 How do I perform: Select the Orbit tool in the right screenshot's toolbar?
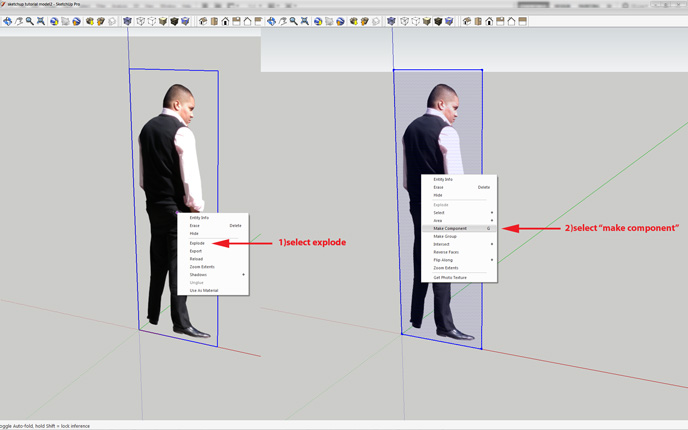(271, 21)
